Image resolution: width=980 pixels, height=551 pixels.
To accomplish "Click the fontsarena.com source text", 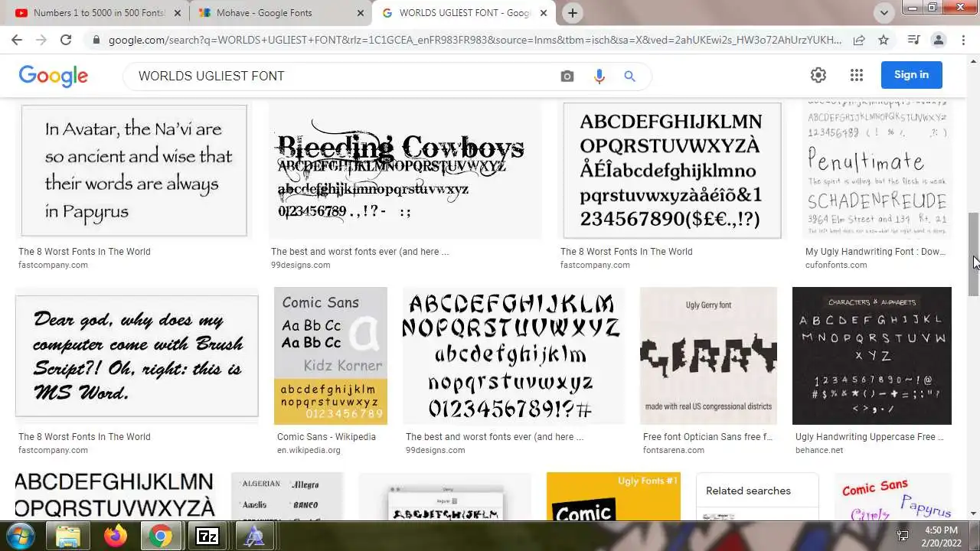I will coord(674,451).
